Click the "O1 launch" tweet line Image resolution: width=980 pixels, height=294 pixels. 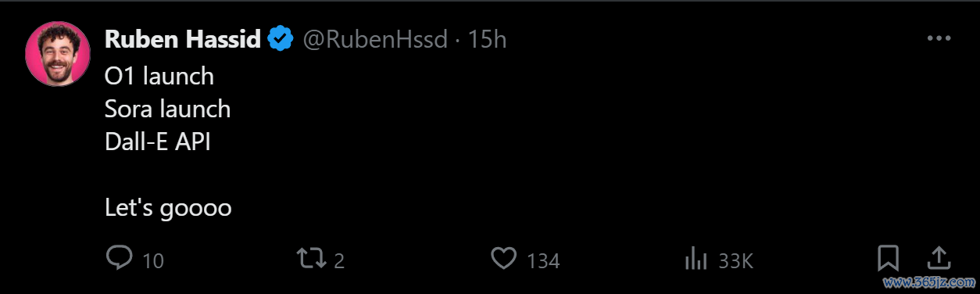coord(159,76)
